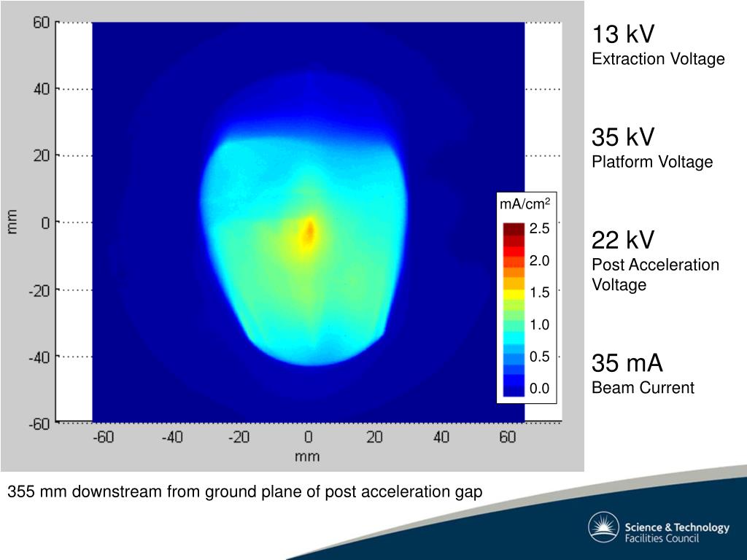Click the horizontal axis 'mm' label
This screenshot has width=747, height=560.
point(307,456)
